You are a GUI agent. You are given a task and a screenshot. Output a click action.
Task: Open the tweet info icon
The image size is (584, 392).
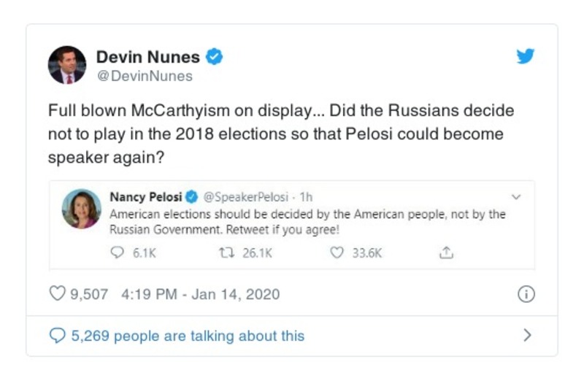526,294
